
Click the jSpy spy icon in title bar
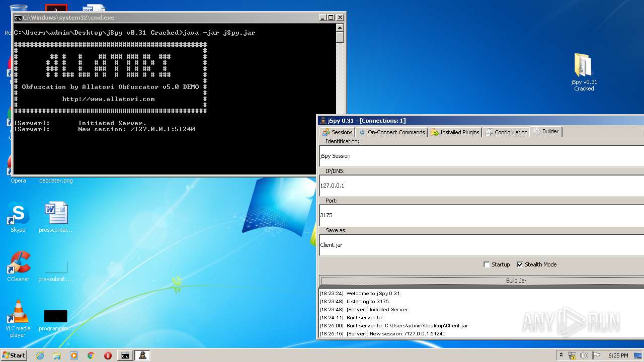(323, 121)
